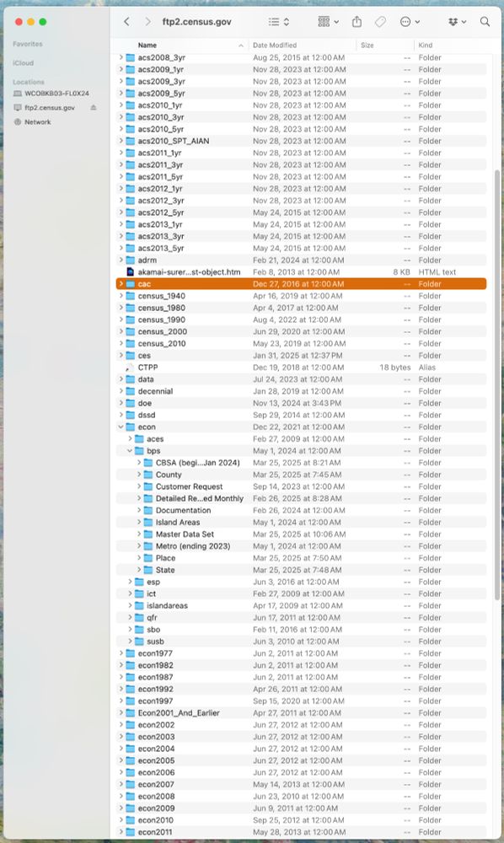Image resolution: width=504 pixels, height=843 pixels.
Task: Click the search magnifier icon
Action: point(485,22)
